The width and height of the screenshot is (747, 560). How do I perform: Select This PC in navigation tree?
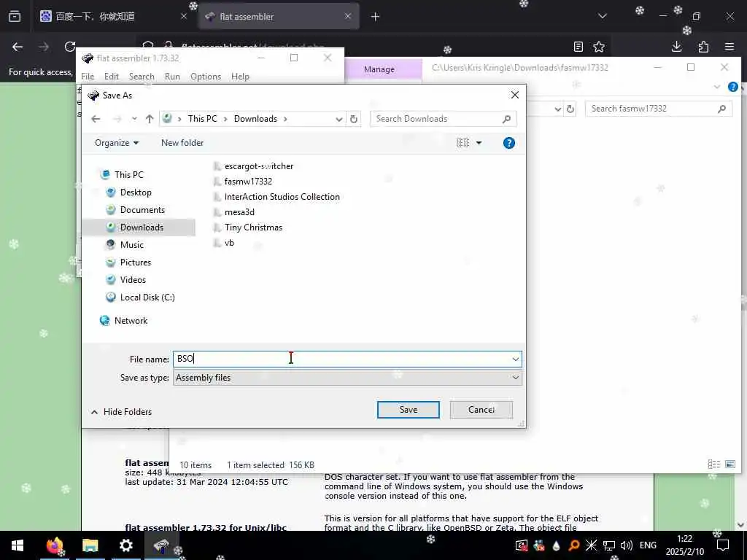coord(128,175)
